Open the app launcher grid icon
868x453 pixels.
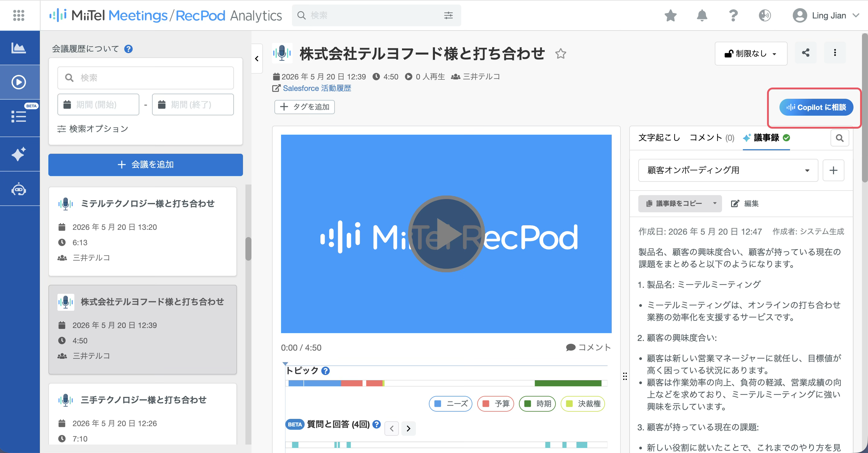[x=18, y=15]
